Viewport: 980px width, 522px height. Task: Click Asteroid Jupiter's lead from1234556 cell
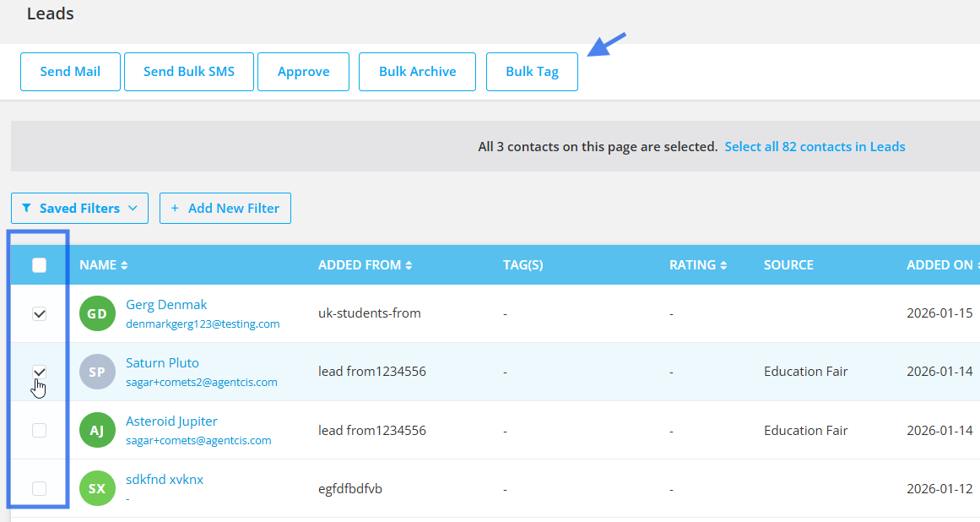point(372,430)
